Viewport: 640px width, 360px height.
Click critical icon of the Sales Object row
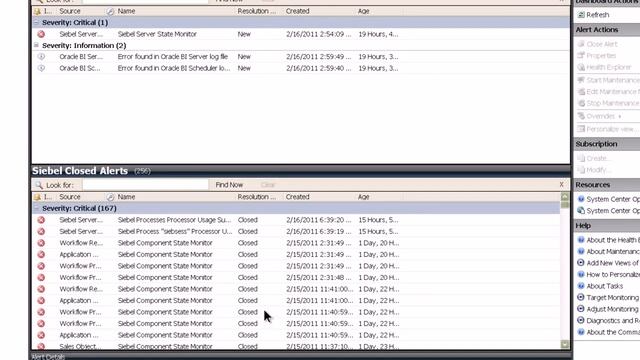tap(41, 347)
